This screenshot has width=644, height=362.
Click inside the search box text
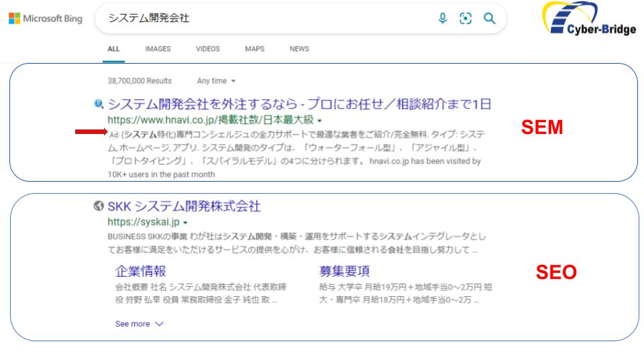coord(149,18)
